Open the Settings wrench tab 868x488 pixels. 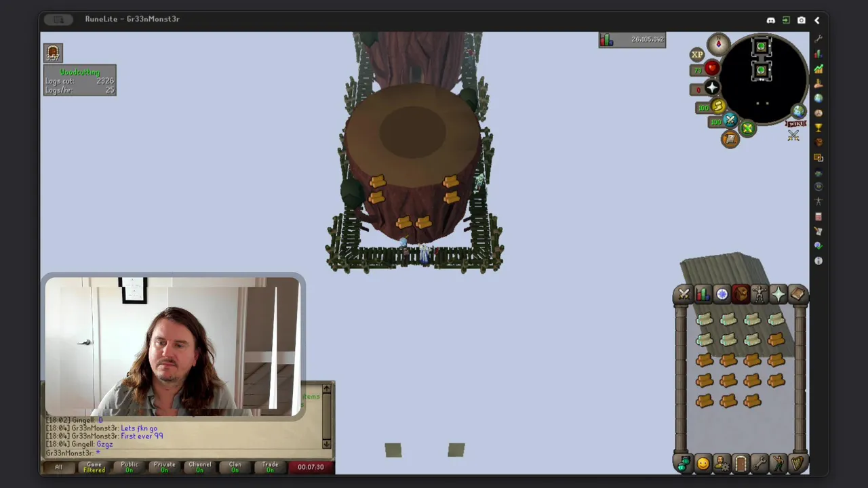(759, 464)
